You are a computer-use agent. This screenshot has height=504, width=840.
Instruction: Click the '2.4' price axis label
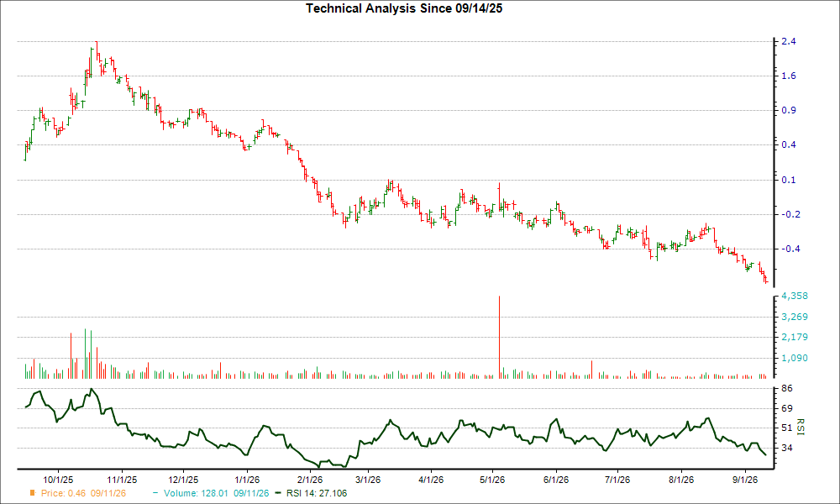[789, 42]
